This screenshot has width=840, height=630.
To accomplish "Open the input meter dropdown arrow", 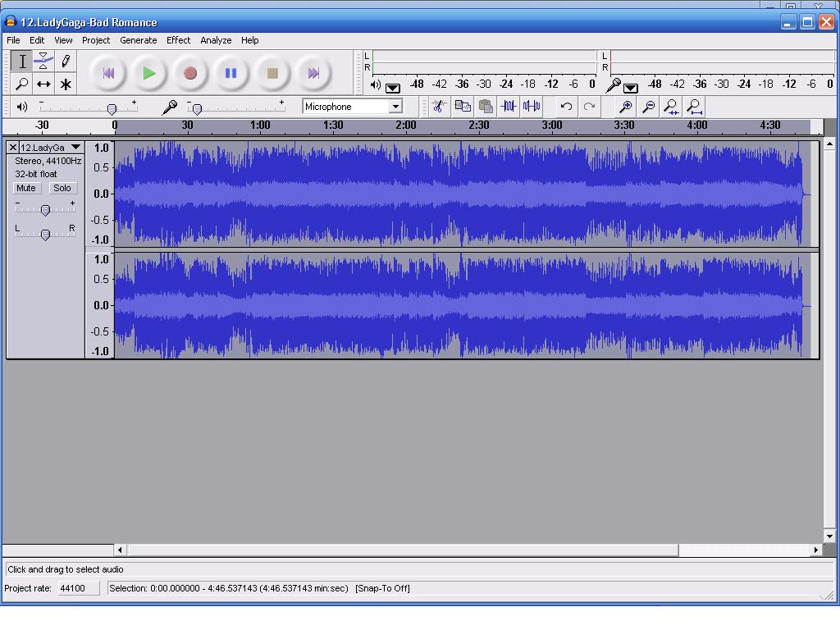I will (x=631, y=88).
